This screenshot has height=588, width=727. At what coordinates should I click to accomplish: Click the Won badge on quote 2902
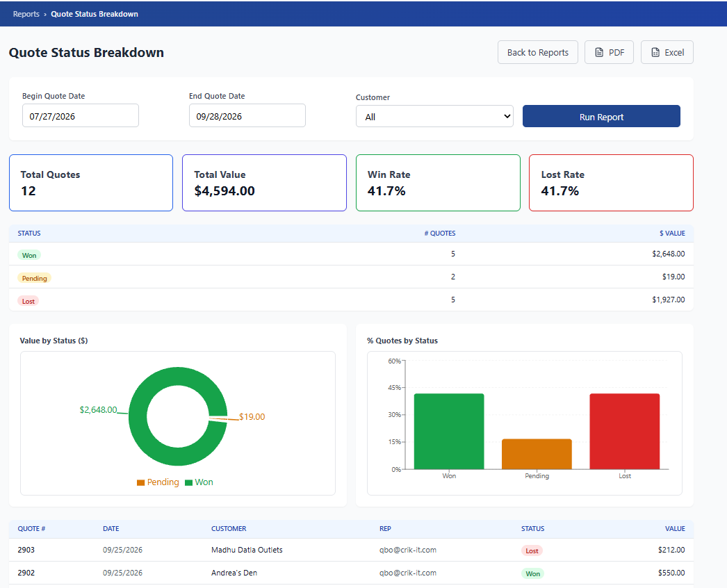532,573
